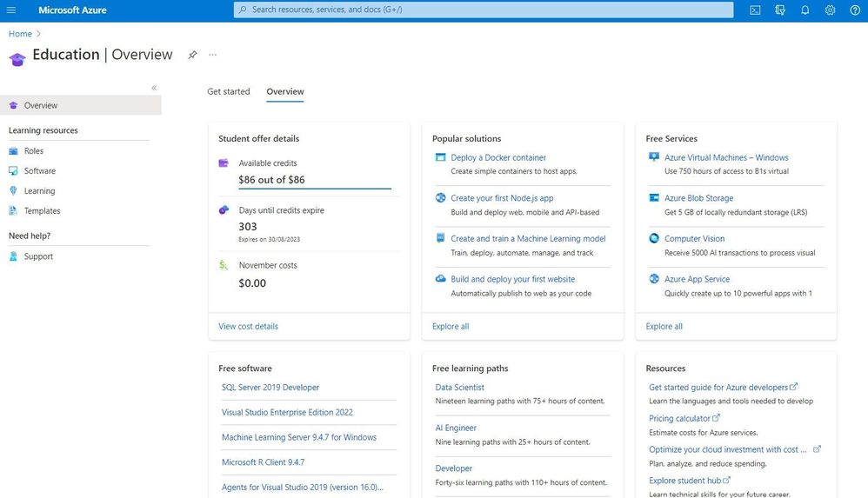Screen dimensions: 868x498
Task: Open Visual Studio Enterprise Edition 2022
Action: click(287, 412)
